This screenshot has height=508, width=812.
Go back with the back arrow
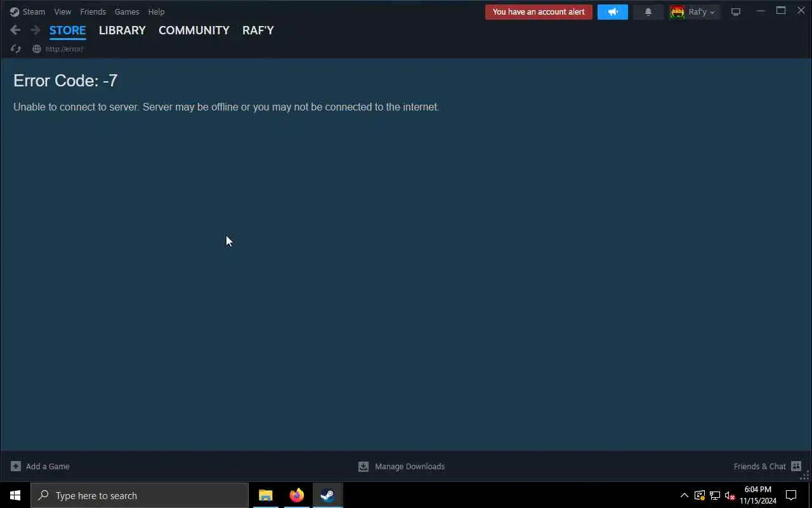(x=15, y=30)
